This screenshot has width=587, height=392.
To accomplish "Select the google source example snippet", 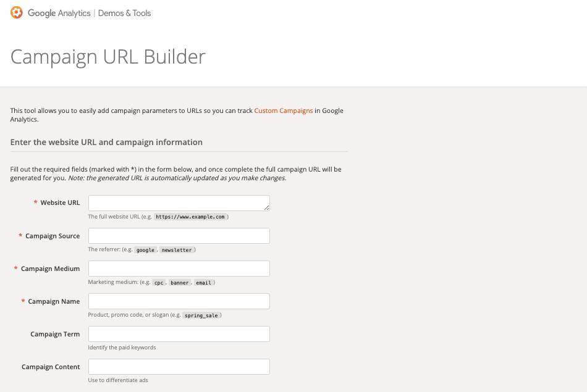I will click(145, 249).
